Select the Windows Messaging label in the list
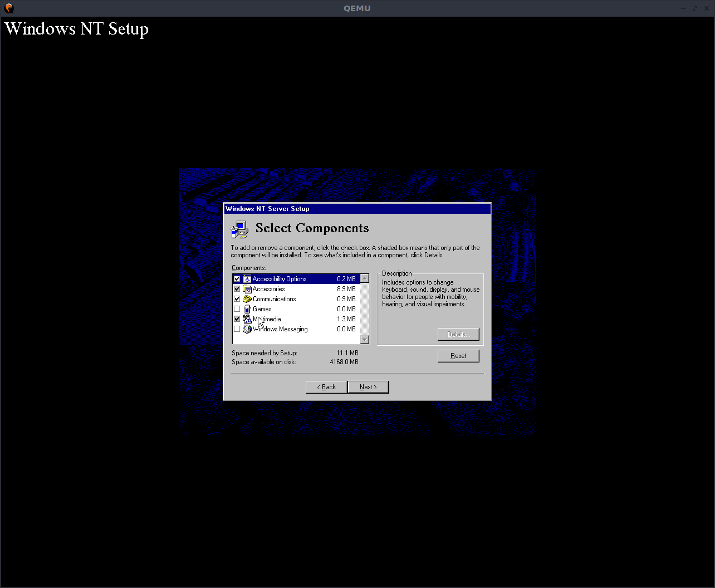The width and height of the screenshot is (715, 588). pos(280,329)
